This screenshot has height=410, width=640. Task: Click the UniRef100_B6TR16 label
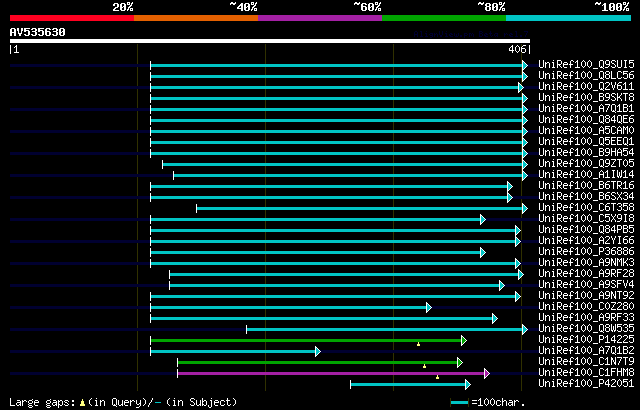(x=586, y=186)
